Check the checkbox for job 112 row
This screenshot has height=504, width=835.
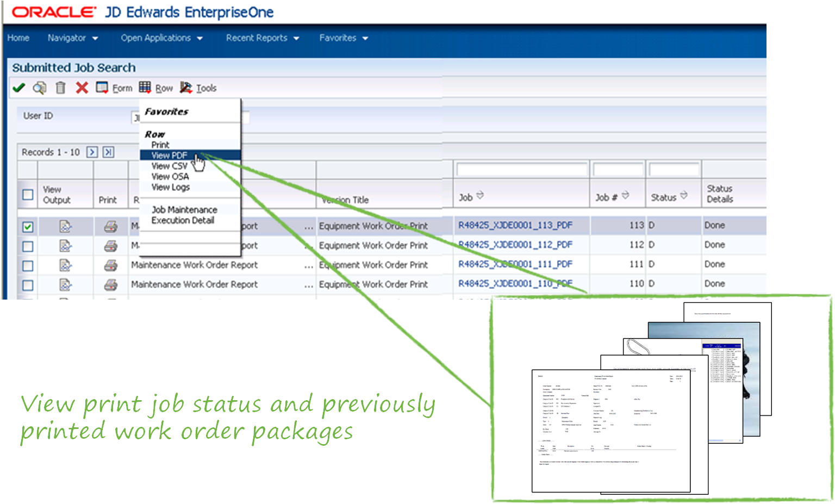click(x=28, y=246)
